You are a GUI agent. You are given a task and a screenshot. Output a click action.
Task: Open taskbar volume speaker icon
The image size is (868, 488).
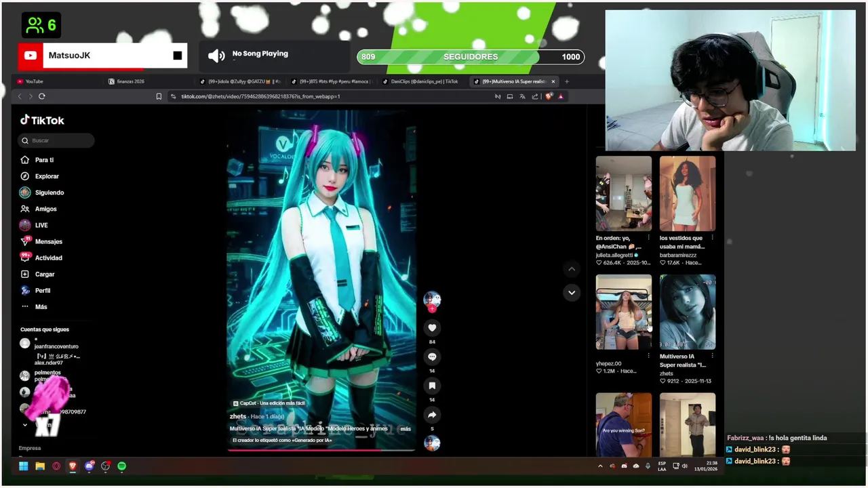(684, 466)
